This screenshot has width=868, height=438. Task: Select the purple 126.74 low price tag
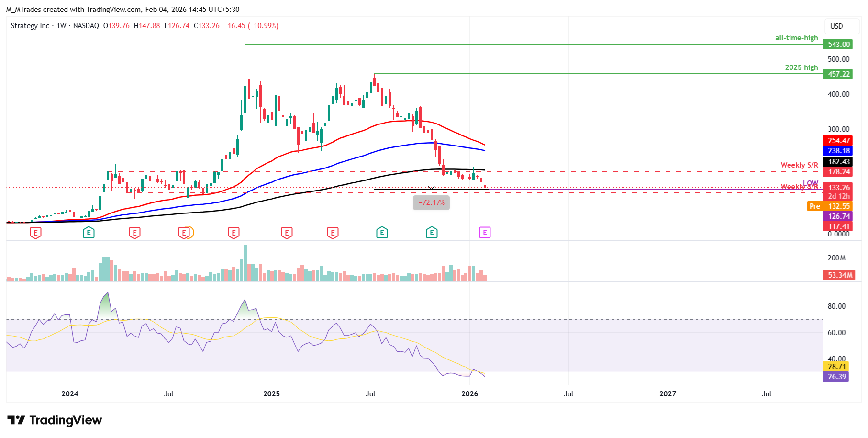pyautogui.click(x=838, y=216)
